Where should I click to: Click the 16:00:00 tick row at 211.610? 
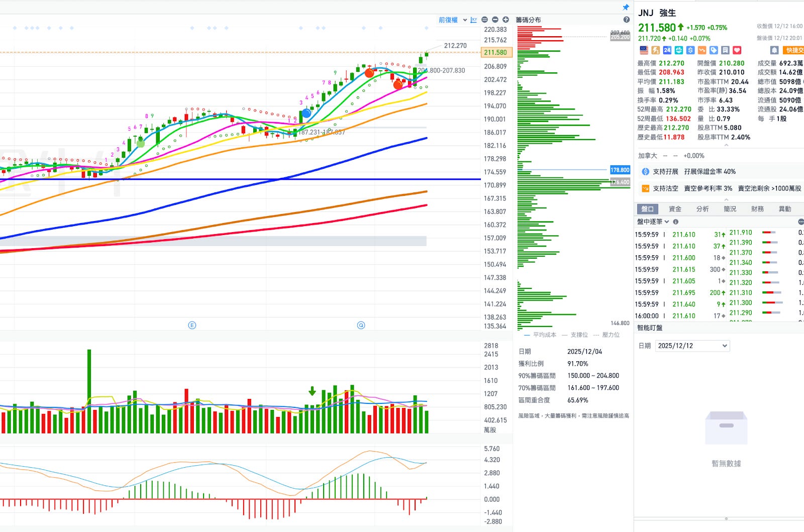(680, 316)
